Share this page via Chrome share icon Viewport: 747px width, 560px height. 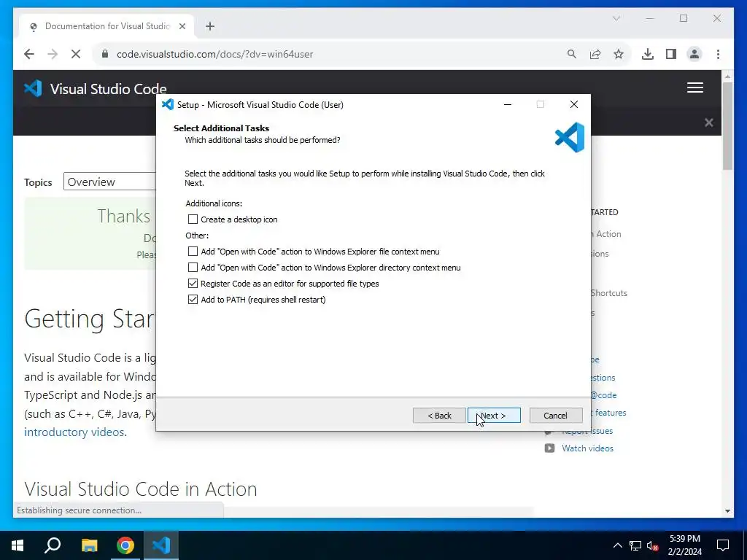tap(595, 54)
